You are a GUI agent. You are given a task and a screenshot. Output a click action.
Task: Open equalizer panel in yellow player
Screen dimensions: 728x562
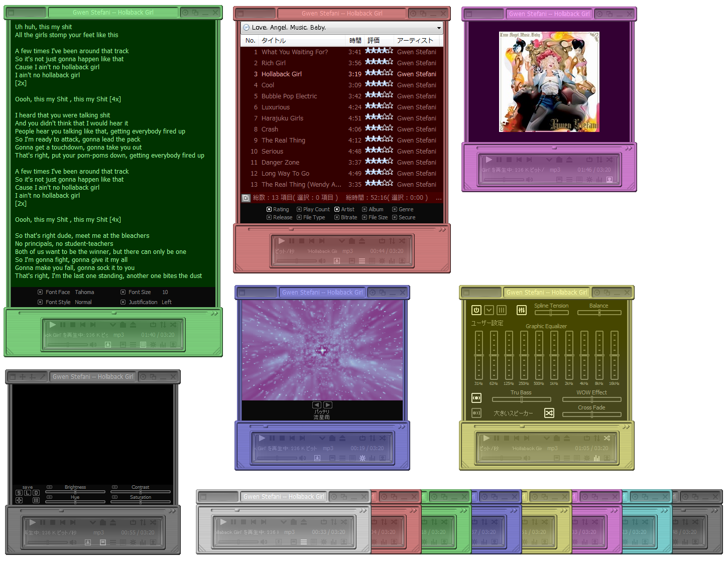[x=596, y=458]
